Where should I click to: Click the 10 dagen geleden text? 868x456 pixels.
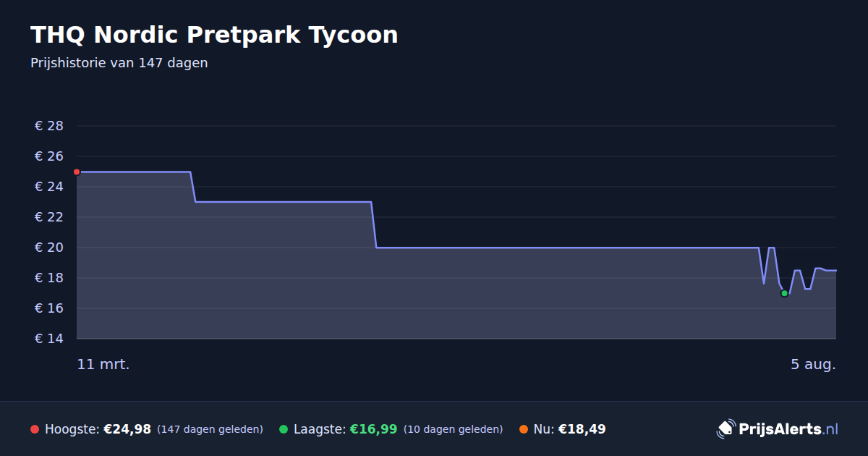pyautogui.click(x=453, y=429)
